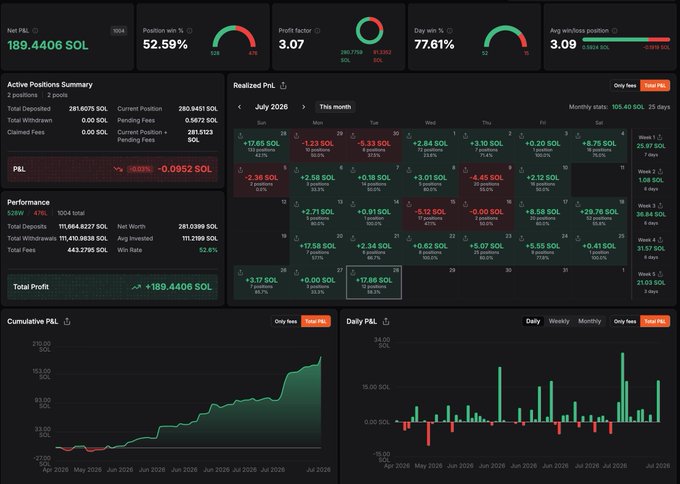Select the Weekly tab in Daily P&L

point(559,321)
